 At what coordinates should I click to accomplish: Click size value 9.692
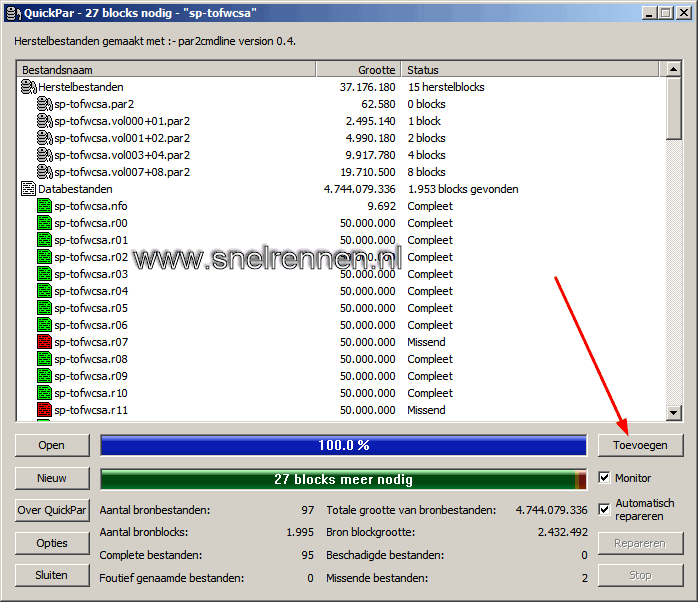pyautogui.click(x=381, y=206)
